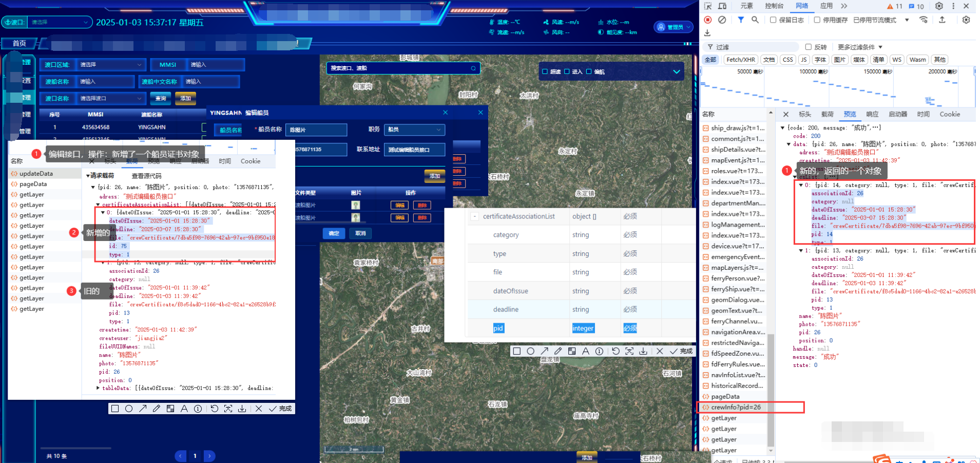This screenshot has height=463, width=980.
Task: Expand tableData node in the payload panel
Action: click(98, 388)
